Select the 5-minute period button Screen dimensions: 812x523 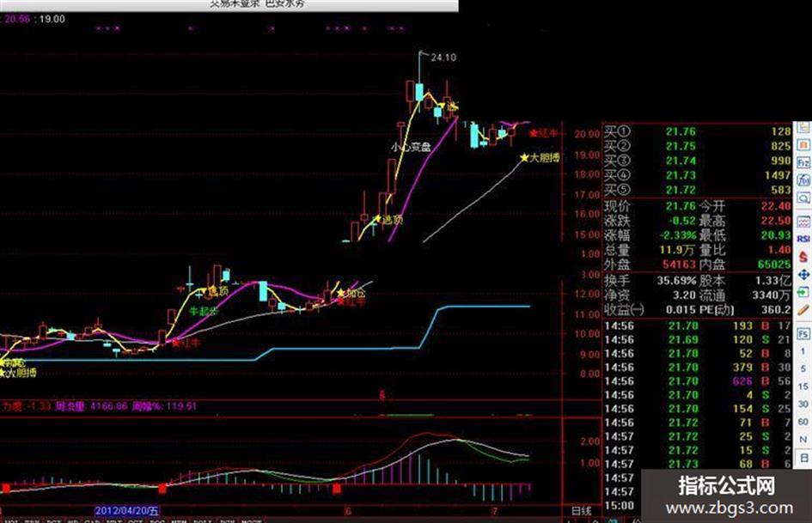coord(803,368)
